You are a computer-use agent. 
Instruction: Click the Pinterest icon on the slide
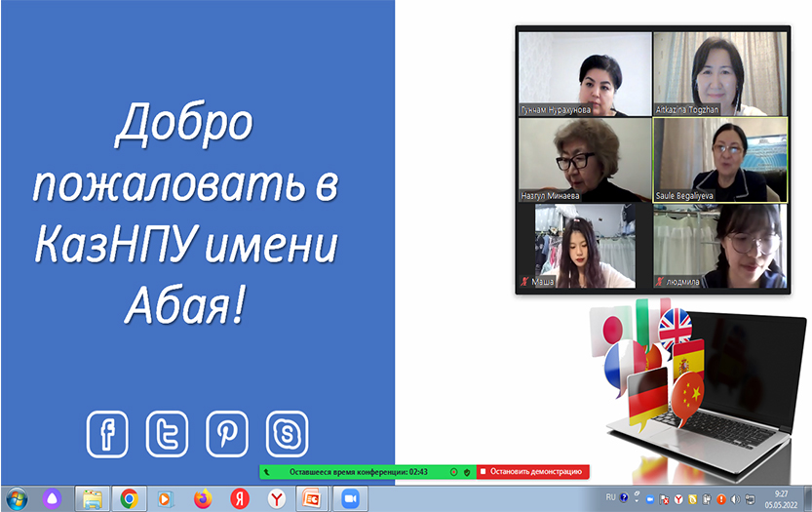(x=227, y=434)
